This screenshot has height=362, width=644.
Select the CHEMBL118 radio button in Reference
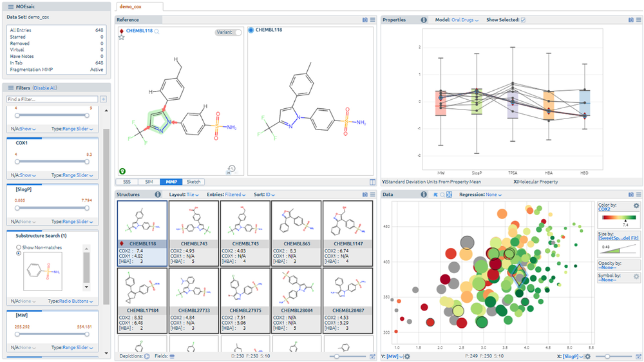[251, 30]
